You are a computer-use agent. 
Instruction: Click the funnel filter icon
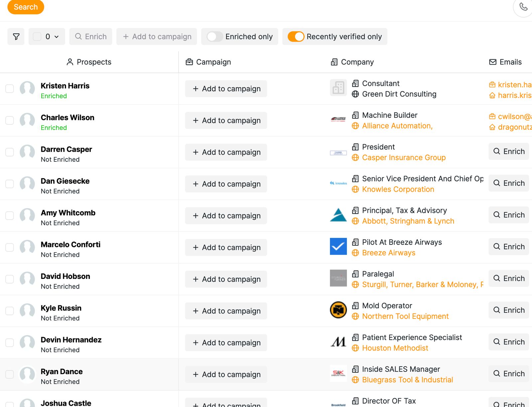[x=16, y=37]
